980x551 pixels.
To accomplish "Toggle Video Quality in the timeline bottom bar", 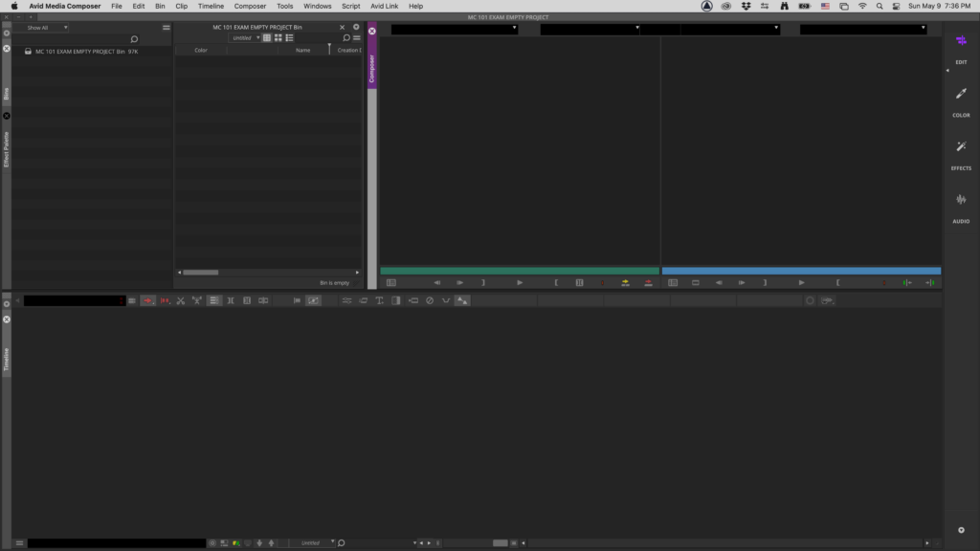I will click(x=235, y=541).
